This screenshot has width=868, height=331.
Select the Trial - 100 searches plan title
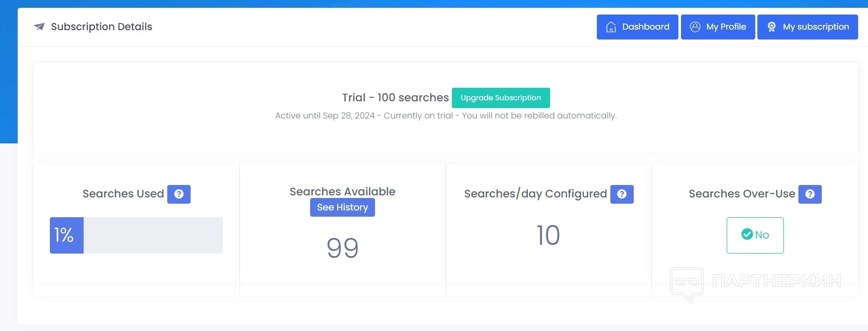click(x=395, y=98)
